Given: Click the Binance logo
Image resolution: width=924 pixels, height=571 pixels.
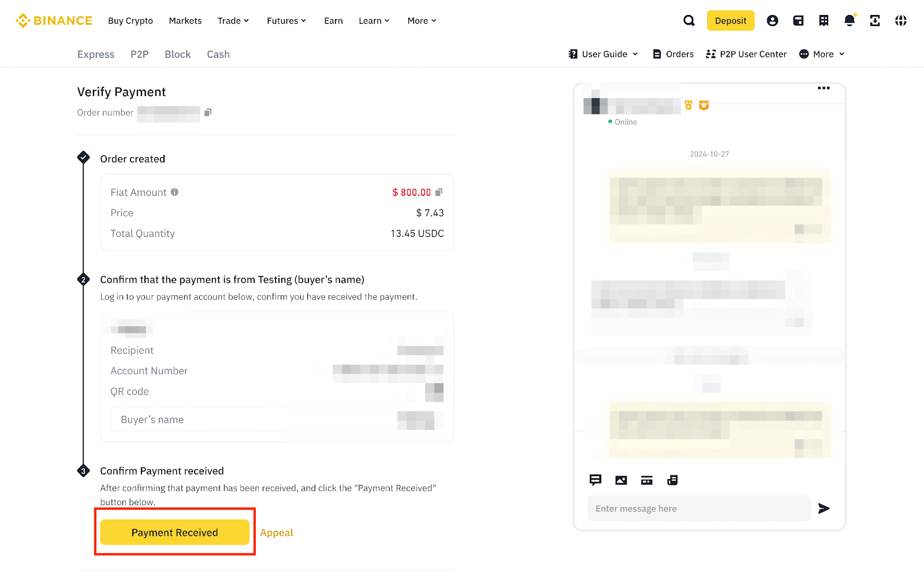Looking at the screenshot, I should 54,21.
